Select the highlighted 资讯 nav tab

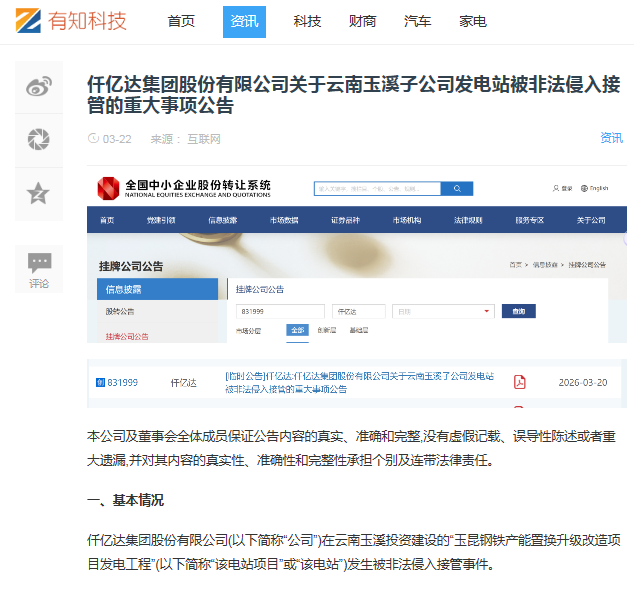point(244,22)
